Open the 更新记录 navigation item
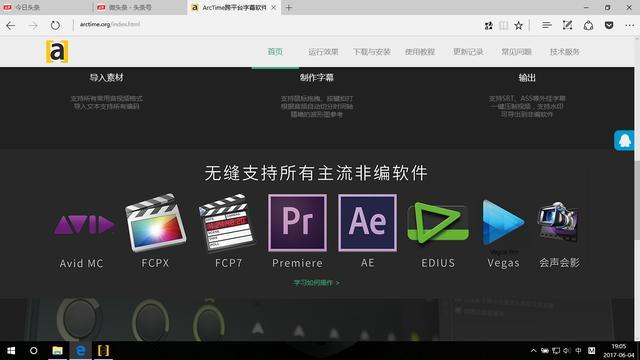 [468, 52]
